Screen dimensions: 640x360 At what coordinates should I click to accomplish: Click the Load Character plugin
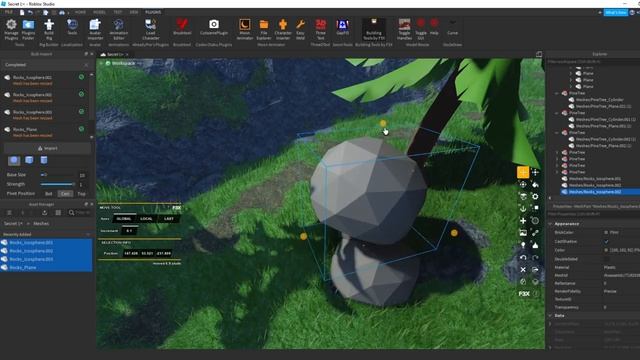[151, 29]
